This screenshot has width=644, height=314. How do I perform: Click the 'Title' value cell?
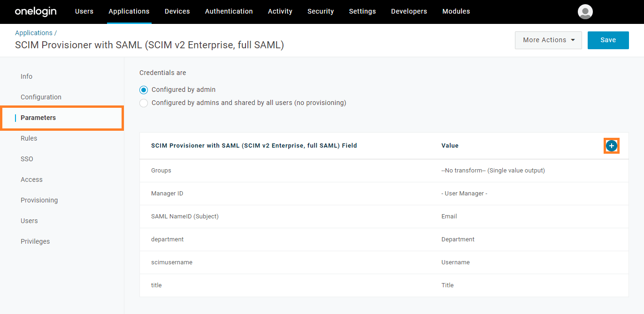point(447,285)
